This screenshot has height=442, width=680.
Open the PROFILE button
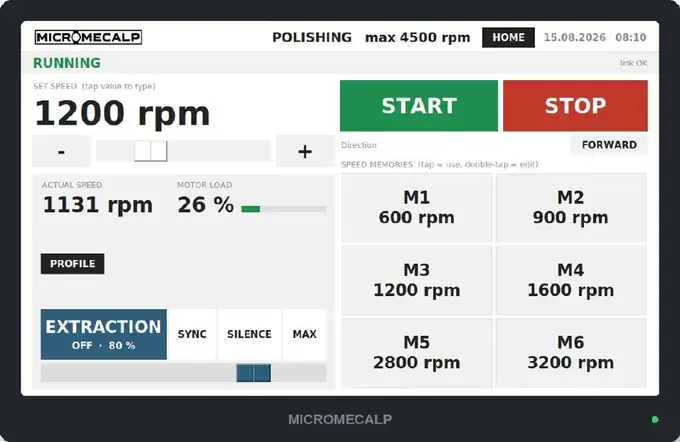point(72,264)
